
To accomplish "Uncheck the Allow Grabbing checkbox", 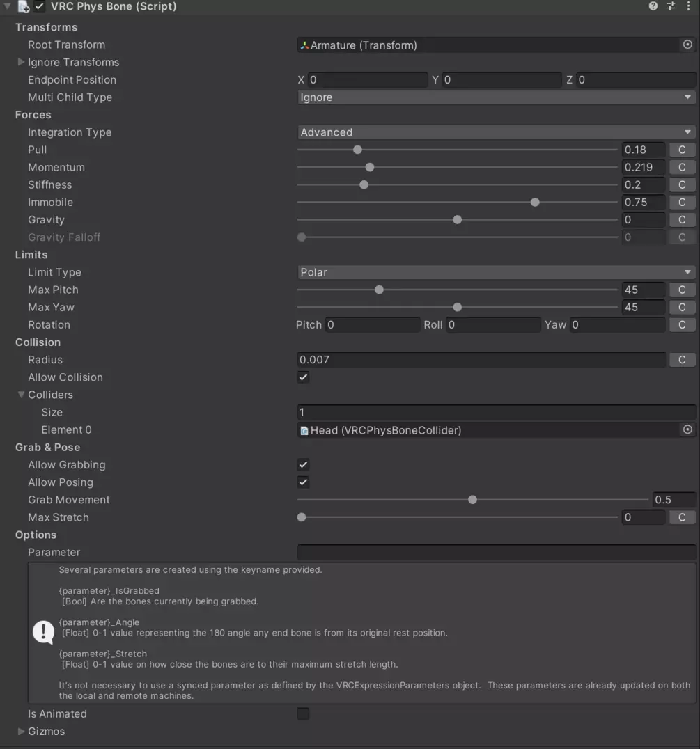I will [303, 464].
